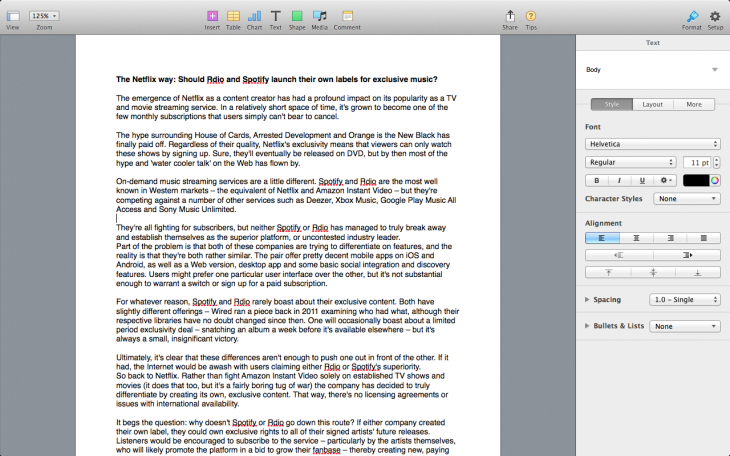Switch to the More tab
This screenshot has width=730, height=456.
(x=693, y=104)
